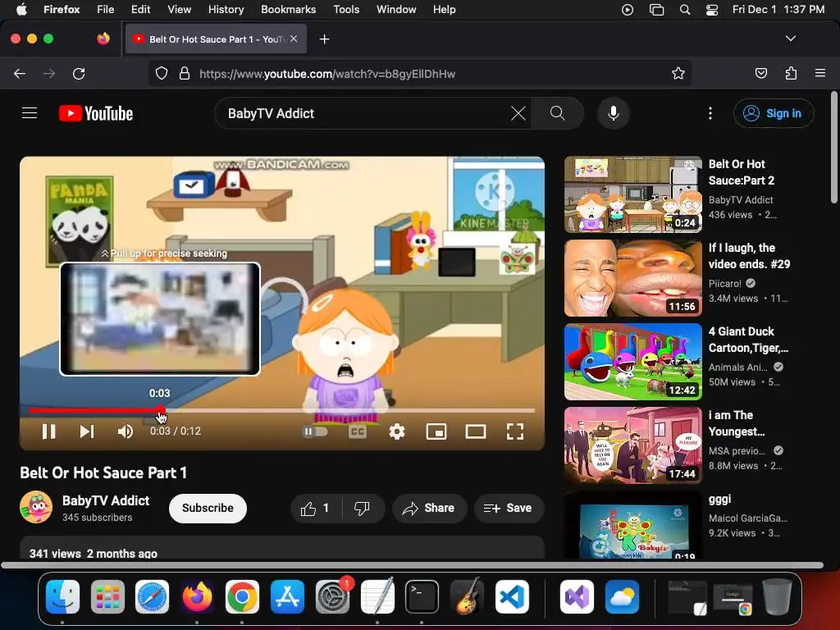
Task: Expand the list all tabs chevron
Action: pos(791,39)
